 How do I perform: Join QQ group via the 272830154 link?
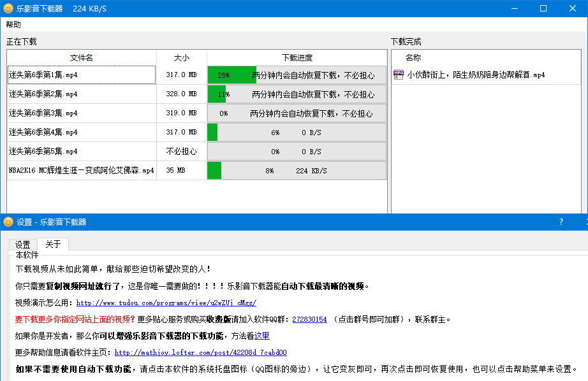click(309, 320)
